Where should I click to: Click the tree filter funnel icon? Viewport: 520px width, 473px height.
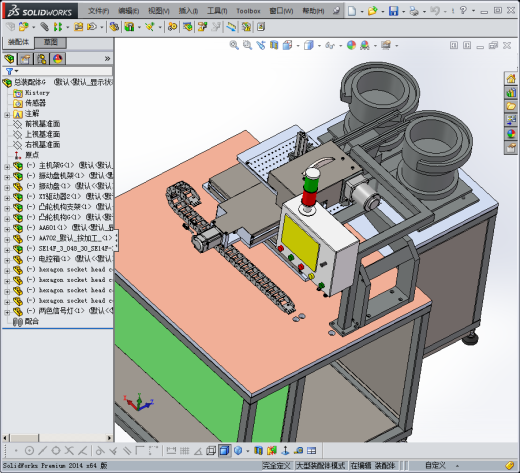point(9,71)
